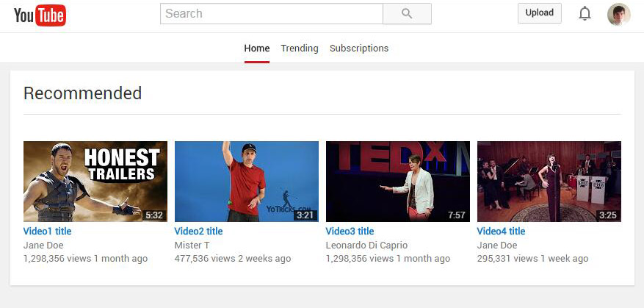Click the Video4 title link
Screen dimensions: 644x308
coord(502,232)
